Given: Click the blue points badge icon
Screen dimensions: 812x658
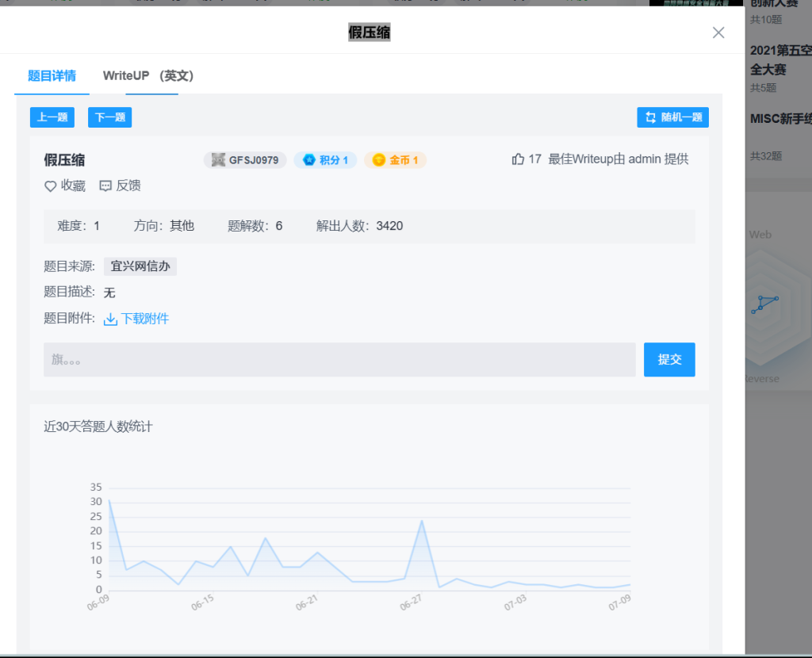Looking at the screenshot, I should [x=309, y=160].
